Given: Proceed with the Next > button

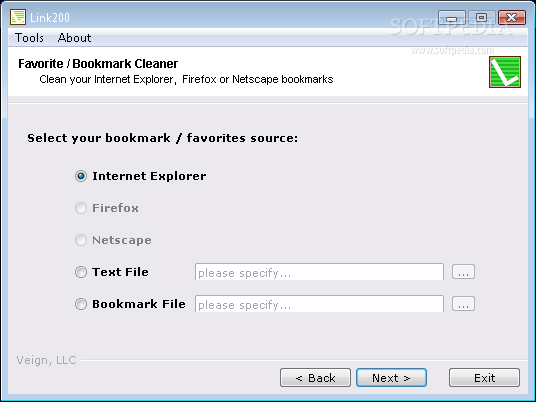Looking at the screenshot, I should [x=391, y=378].
